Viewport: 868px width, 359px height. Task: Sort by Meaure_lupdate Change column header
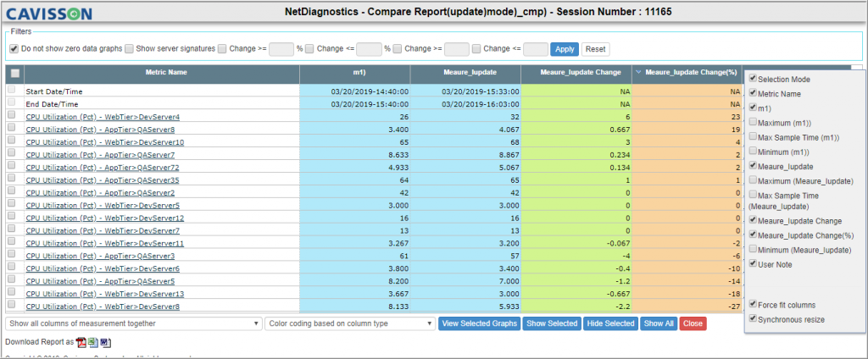click(x=576, y=75)
